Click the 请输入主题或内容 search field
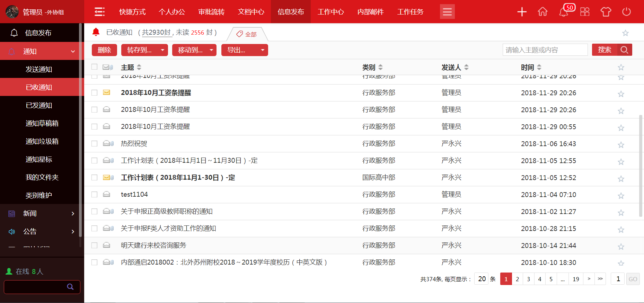 click(x=545, y=50)
